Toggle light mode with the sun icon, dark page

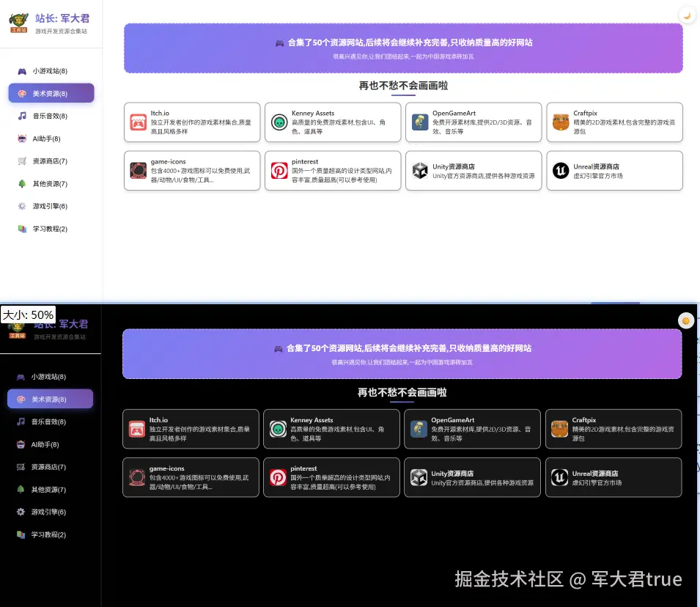(x=686, y=320)
